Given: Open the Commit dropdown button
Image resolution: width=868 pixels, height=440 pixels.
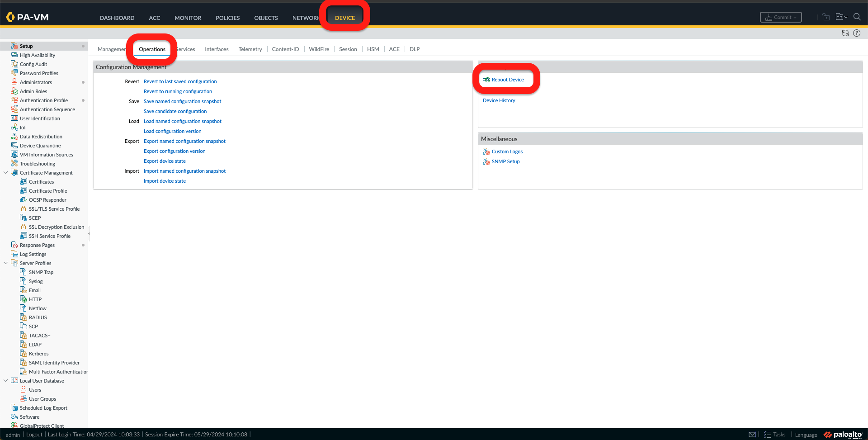Looking at the screenshot, I should click(x=781, y=17).
